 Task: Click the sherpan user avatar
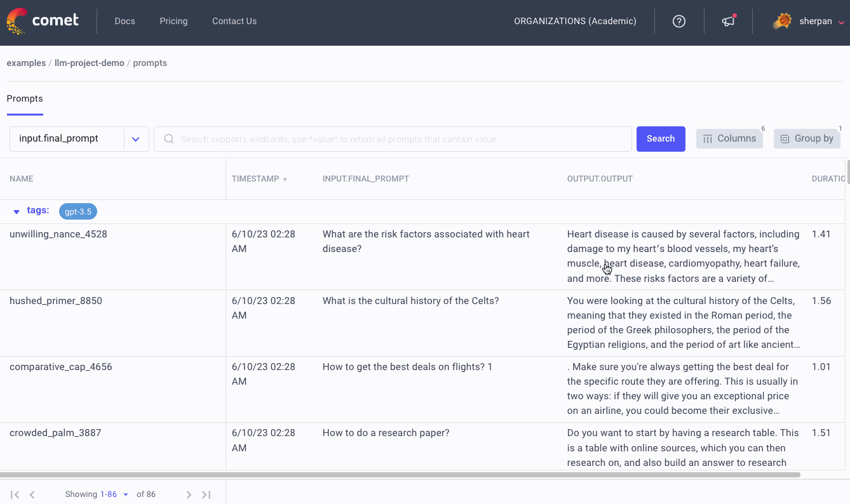tap(782, 21)
